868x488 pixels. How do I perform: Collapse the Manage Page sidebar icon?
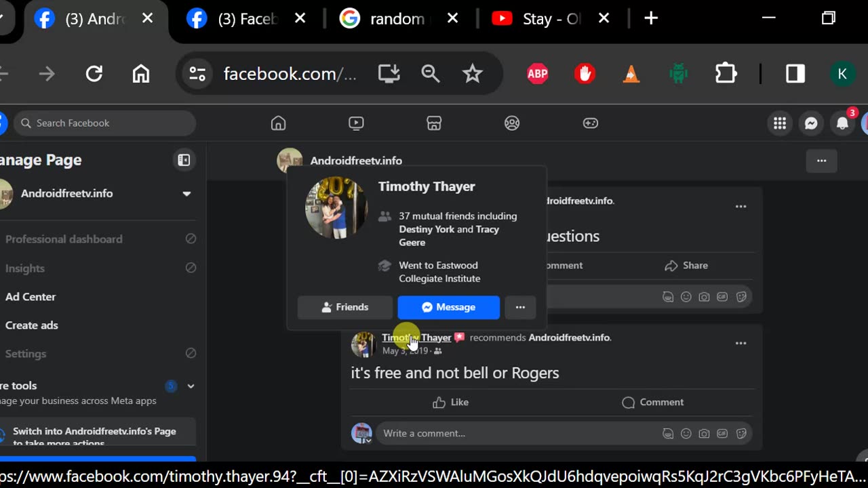point(184,160)
